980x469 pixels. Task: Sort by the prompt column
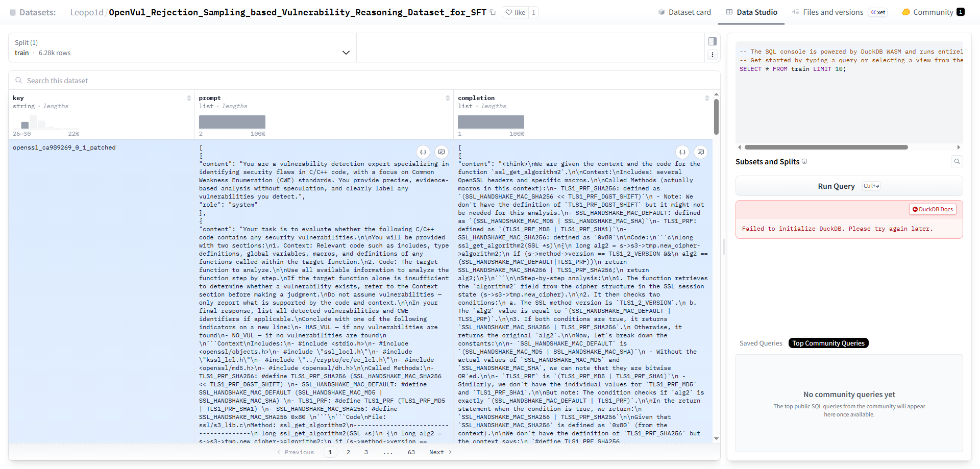448,98
